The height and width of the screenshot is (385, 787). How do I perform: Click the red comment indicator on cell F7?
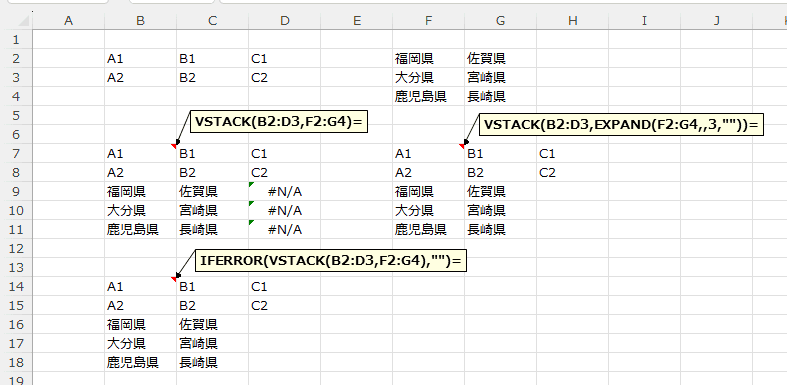coord(462,146)
